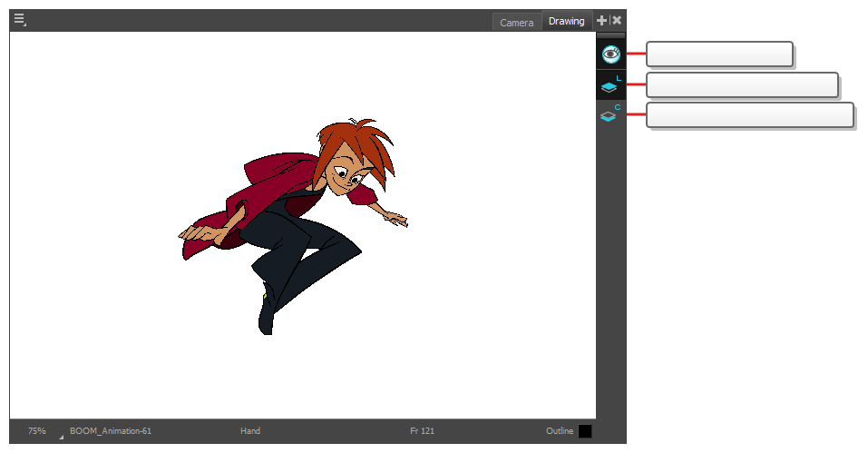This screenshot has width=868, height=453.
Task: Click the callout box beside the C layer icon
Action: pyautogui.click(x=749, y=115)
